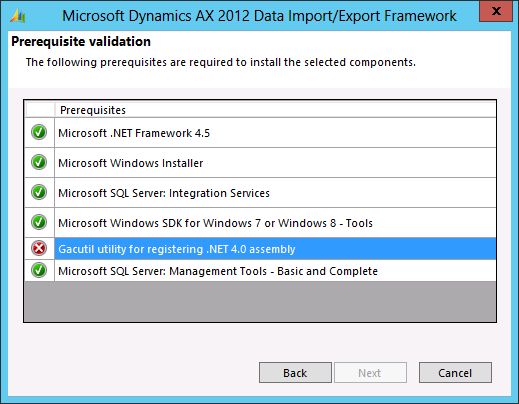The width and height of the screenshot is (519, 404).
Task: Click the Back button
Action: click(295, 373)
